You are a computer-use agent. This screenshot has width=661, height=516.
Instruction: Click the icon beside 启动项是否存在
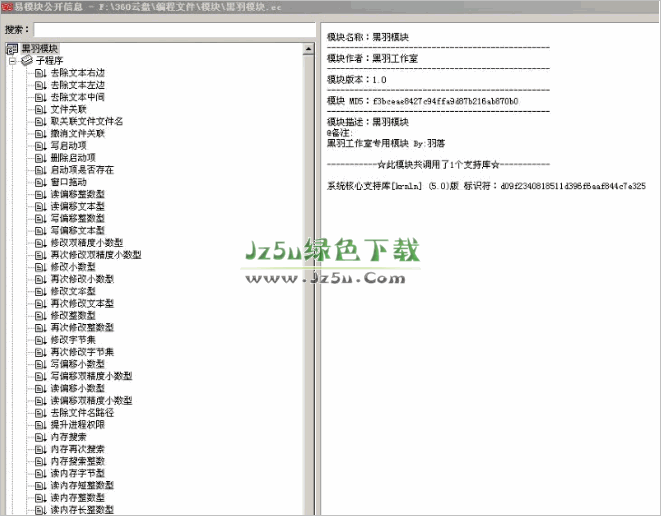coord(41,170)
